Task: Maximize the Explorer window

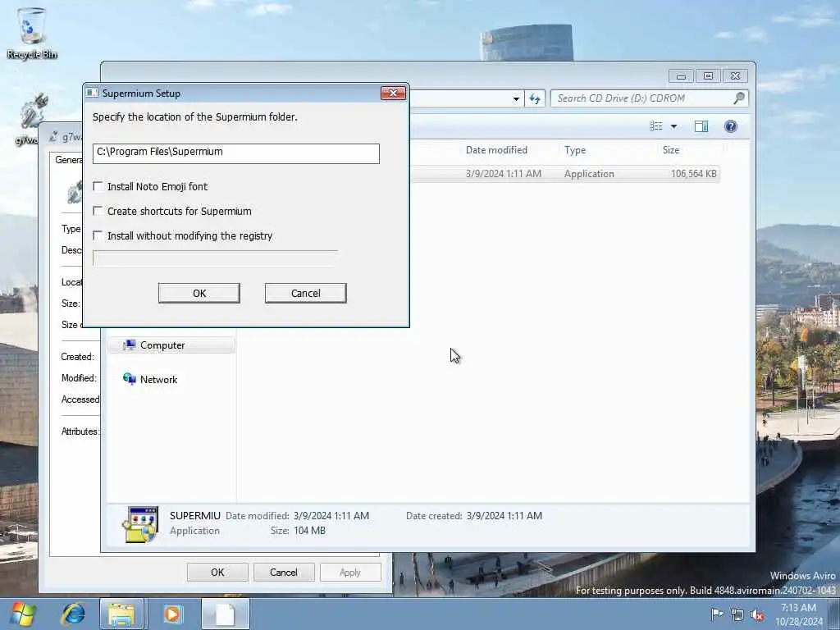Action: [x=708, y=76]
